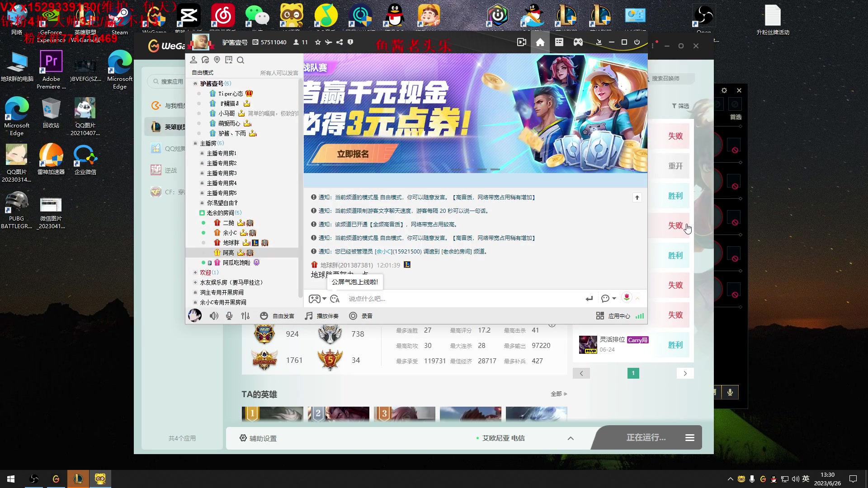Click the flower gift icon in the chat bar
Screen dimensions: 868x488
pyautogui.click(x=627, y=297)
